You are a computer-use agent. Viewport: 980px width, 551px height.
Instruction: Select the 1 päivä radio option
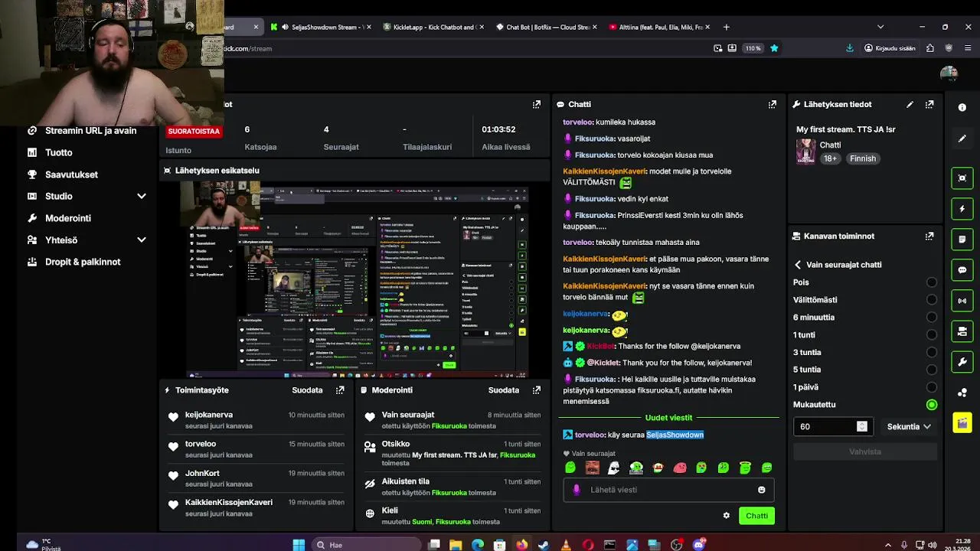[932, 387]
